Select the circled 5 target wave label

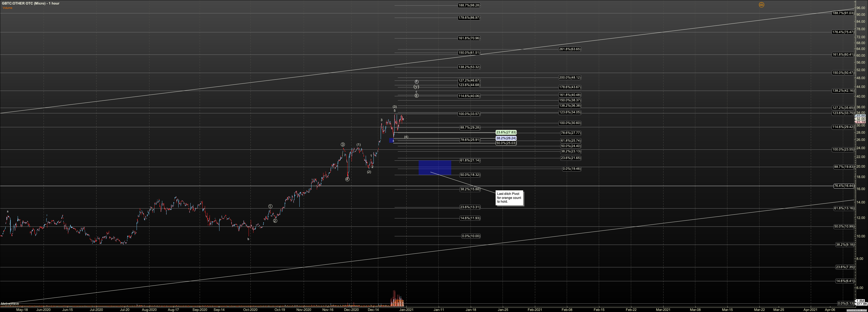point(416,96)
